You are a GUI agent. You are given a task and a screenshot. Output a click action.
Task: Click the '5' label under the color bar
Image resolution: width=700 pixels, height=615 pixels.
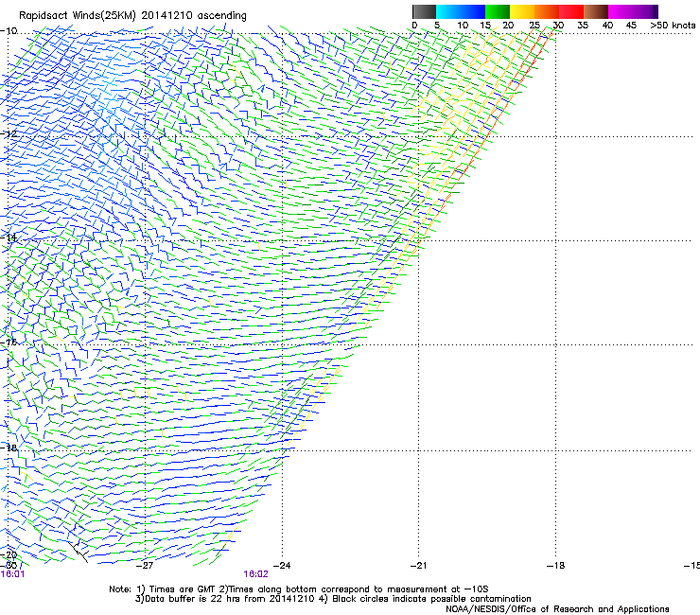pyautogui.click(x=437, y=26)
